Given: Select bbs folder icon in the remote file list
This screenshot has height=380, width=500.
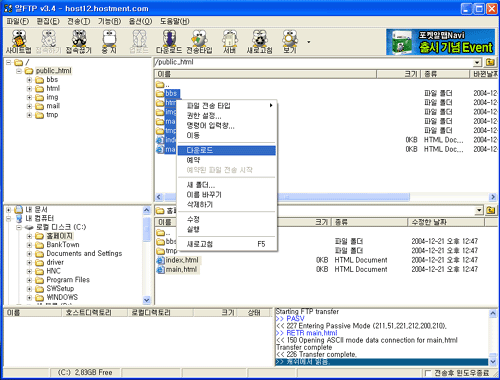Looking at the screenshot, I should click(160, 94).
